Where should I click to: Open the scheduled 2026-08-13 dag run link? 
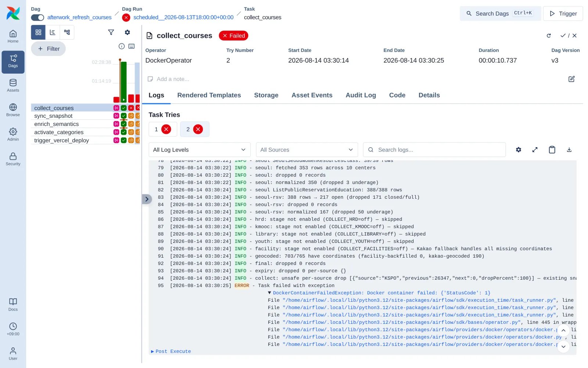tap(183, 17)
